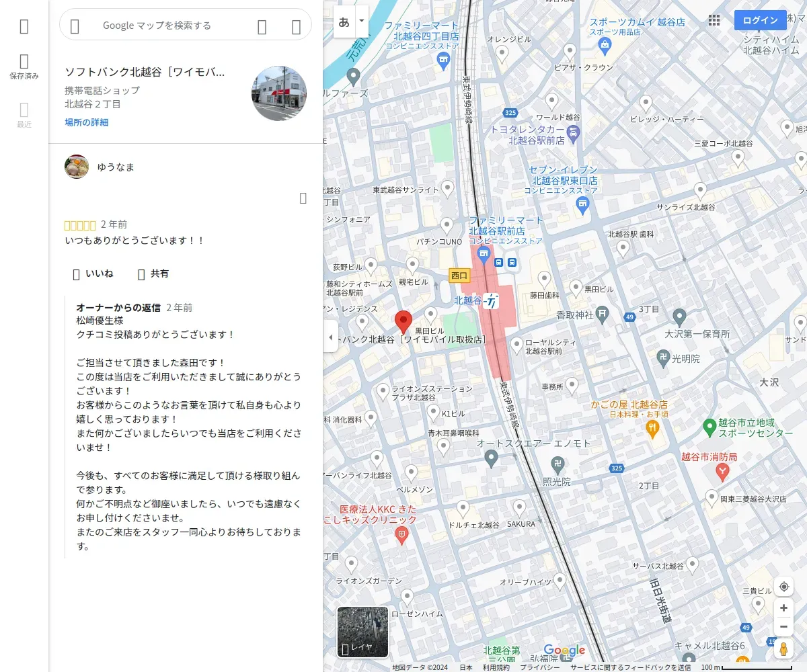Click the review text いつもありがとうございます！！
The width and height of the screenshot is (807, 672).
(x=134, y=240)
